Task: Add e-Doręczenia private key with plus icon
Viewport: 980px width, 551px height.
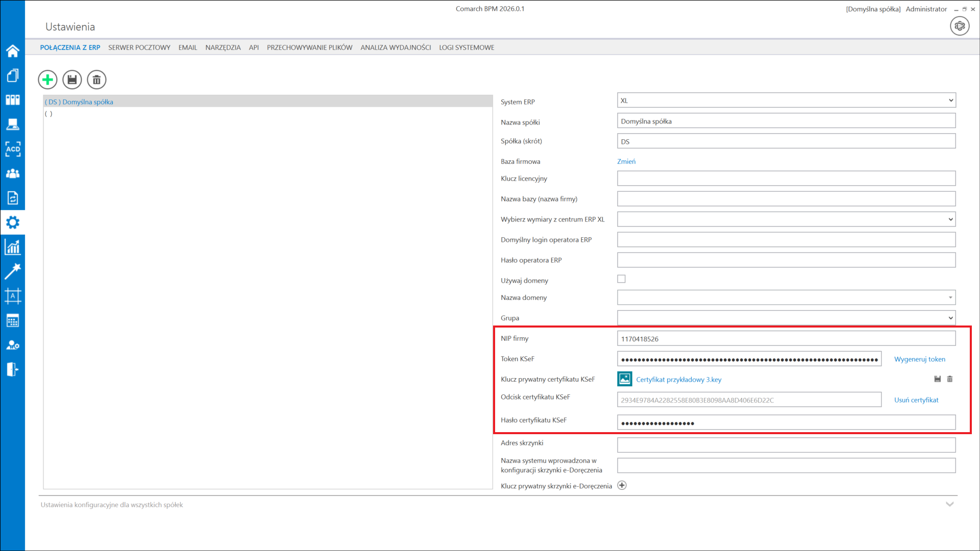Action: coord(622,485)
